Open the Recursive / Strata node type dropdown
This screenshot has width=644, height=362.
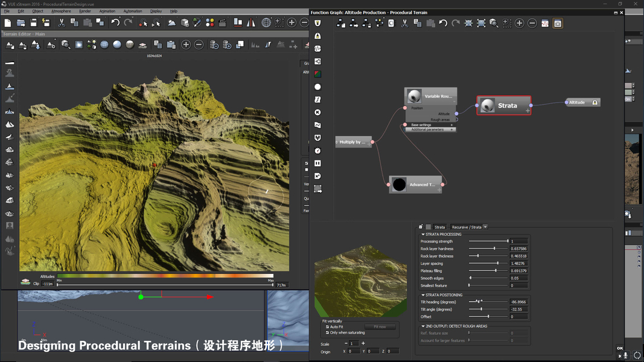click(x=485, y=227)
